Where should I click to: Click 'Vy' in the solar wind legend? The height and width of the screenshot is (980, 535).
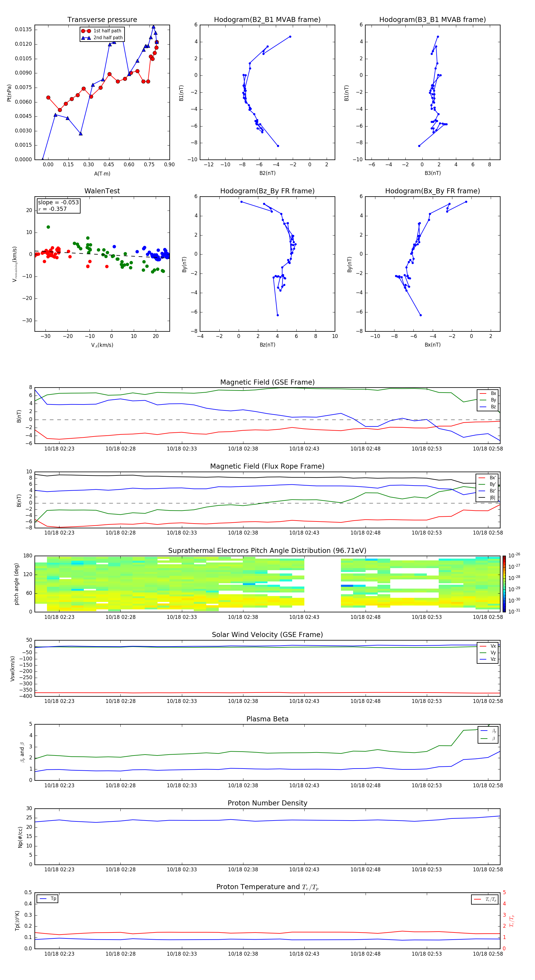tap(488, 652)
